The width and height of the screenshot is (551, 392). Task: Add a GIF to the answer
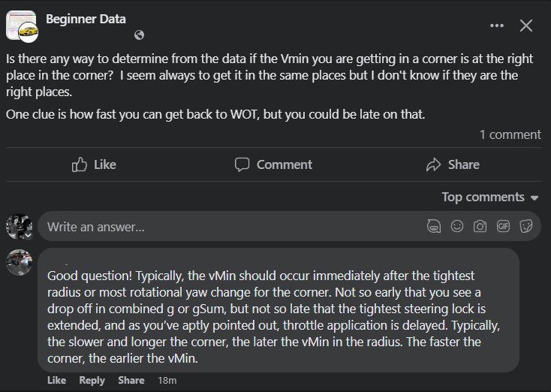(x=503, y=226)
